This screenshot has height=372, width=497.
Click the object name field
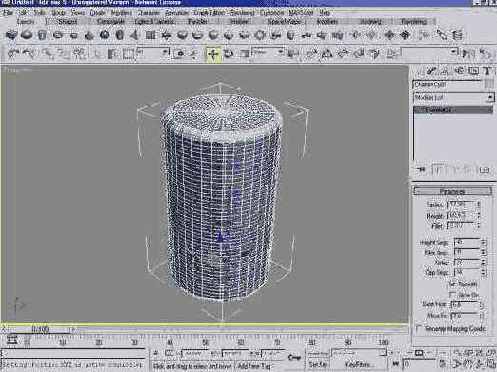point(448,84)
